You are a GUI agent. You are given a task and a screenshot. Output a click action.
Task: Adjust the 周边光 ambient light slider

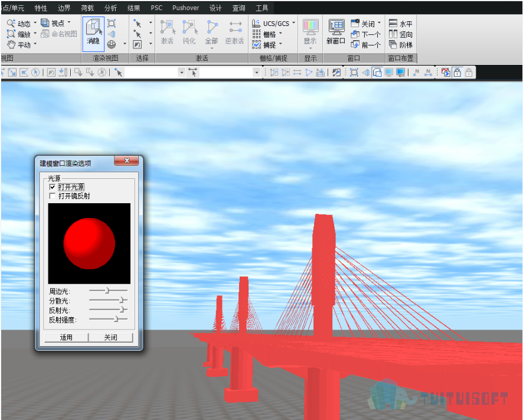[107, 291]
